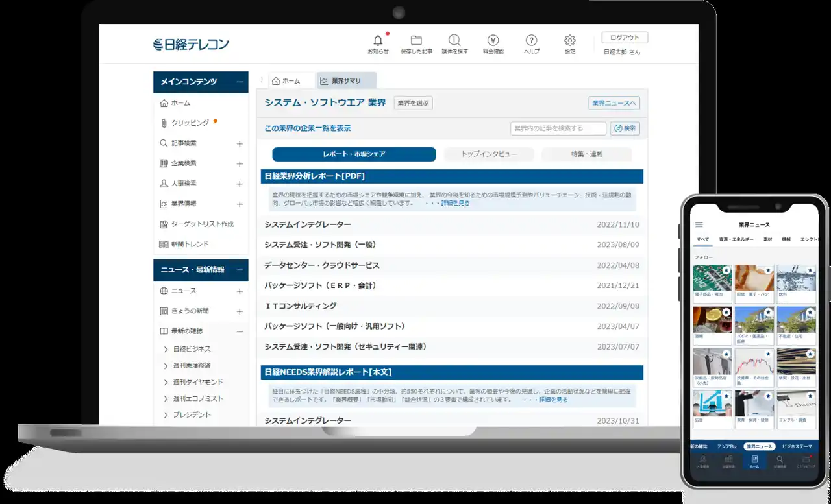Select アジアBiz chip on the phone

(726, 446)
